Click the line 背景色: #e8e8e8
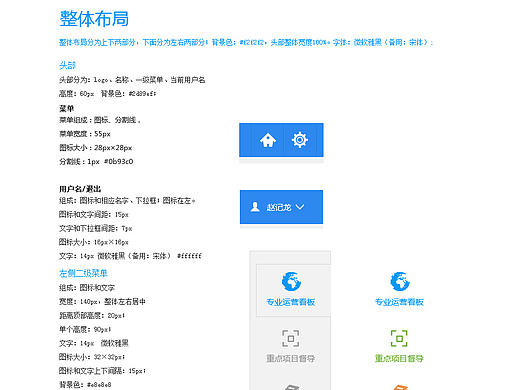The height and width of the screenshot is (390, 520). click(85, 384)
